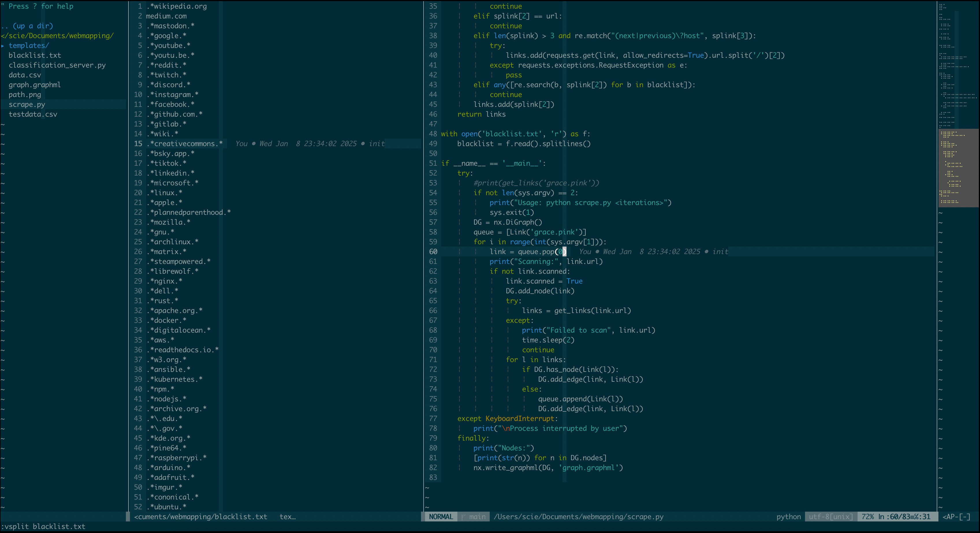
Task: Click git blame annotation on line 60
Action: pyautogui.click(x=654, y=252)
